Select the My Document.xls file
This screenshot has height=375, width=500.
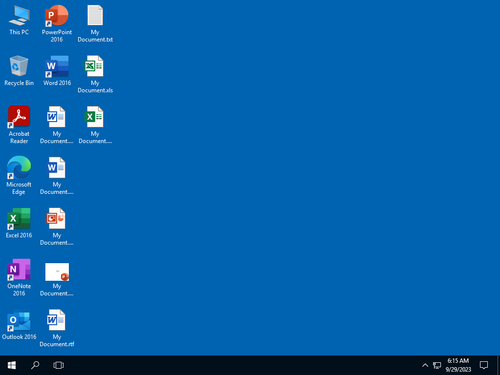(x=95, y=74)
